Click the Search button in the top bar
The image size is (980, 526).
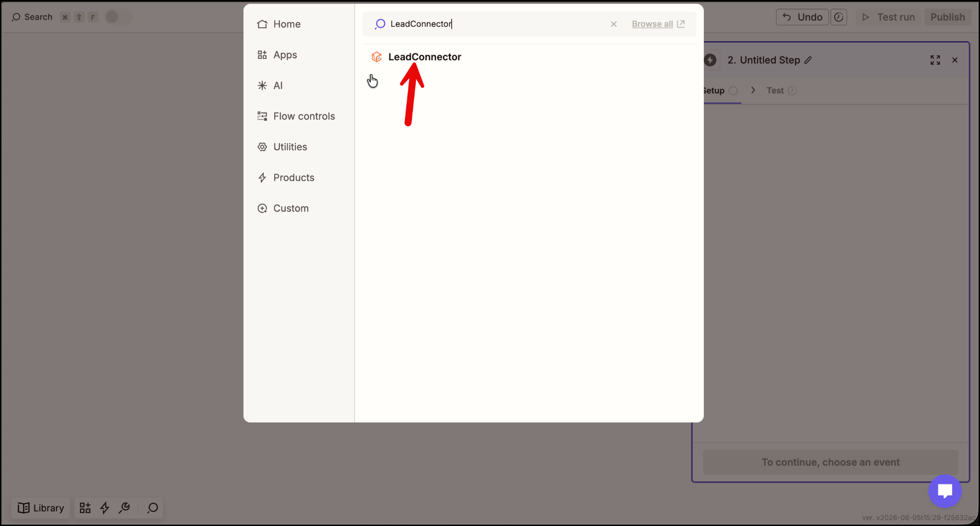click(x=32, y=17)
